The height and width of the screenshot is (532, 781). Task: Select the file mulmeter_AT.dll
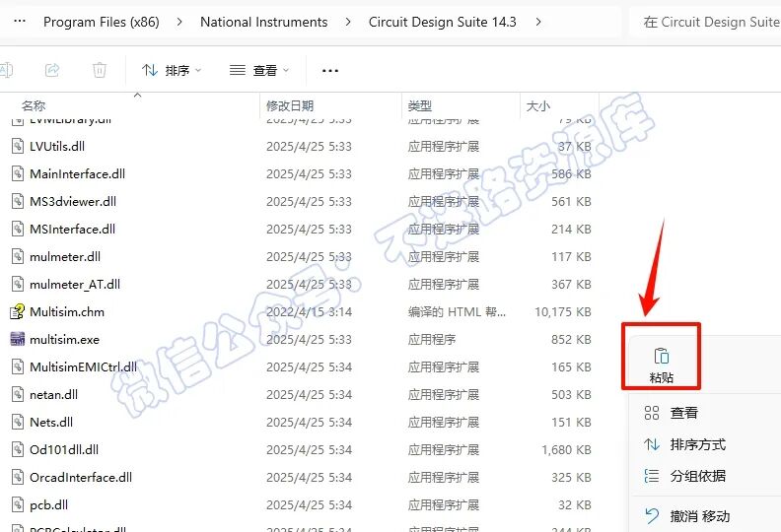pyautogui.click(x=75, y=284)
